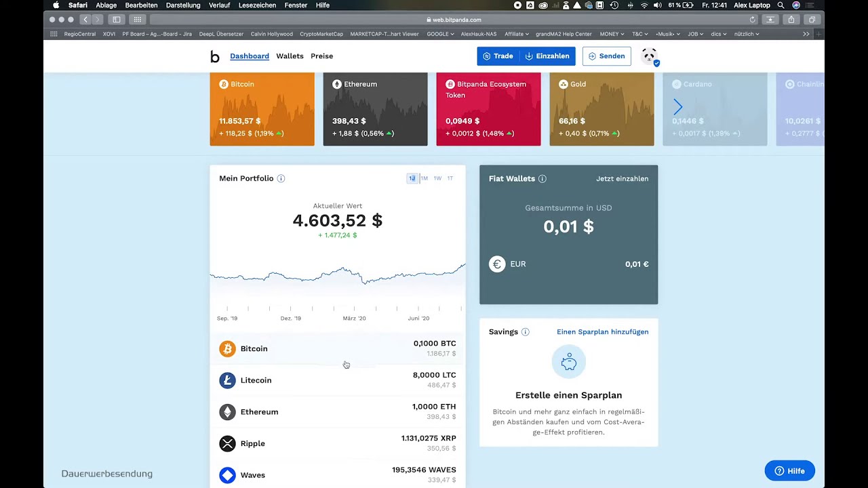868x488 pixels.
Task: Click Jetzt einzahlen link
Action: 622,178
